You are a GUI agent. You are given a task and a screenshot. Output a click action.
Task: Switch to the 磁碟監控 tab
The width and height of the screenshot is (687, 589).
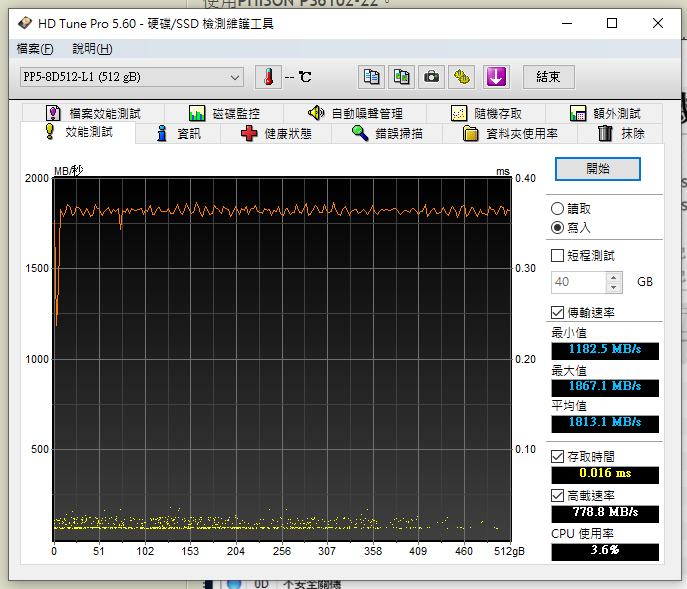tap(224, 114)
